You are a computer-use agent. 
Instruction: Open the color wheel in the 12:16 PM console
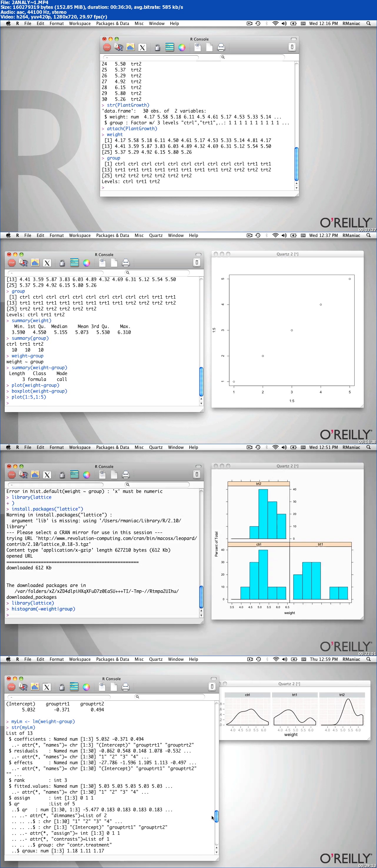tap(182, 48)
